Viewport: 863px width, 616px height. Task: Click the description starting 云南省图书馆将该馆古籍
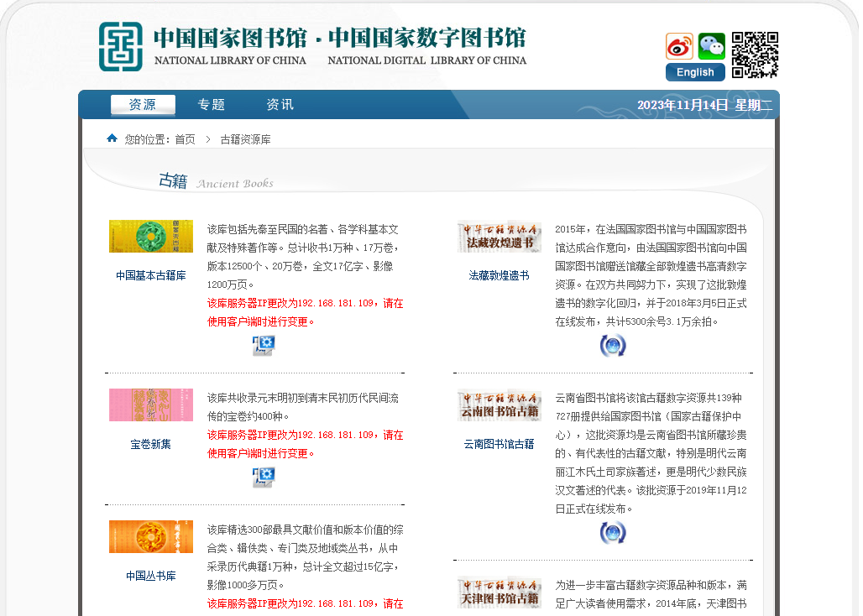(651, 454)
